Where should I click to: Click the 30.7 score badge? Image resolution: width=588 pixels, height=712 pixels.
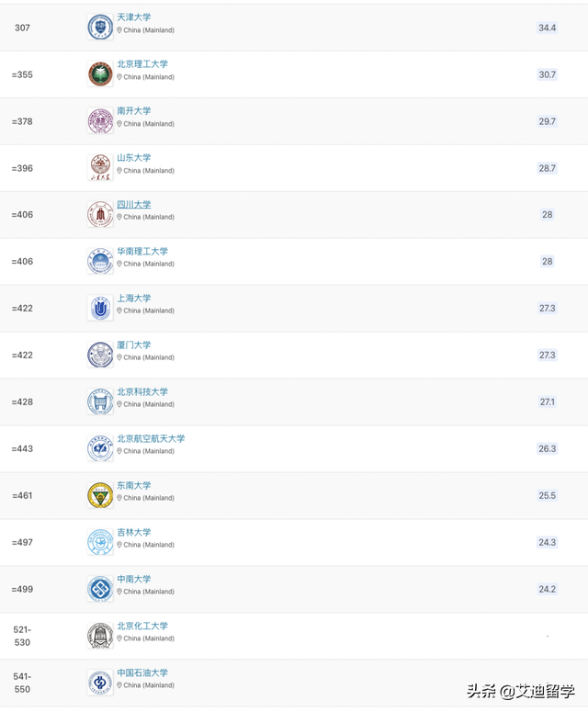(548, 74)
